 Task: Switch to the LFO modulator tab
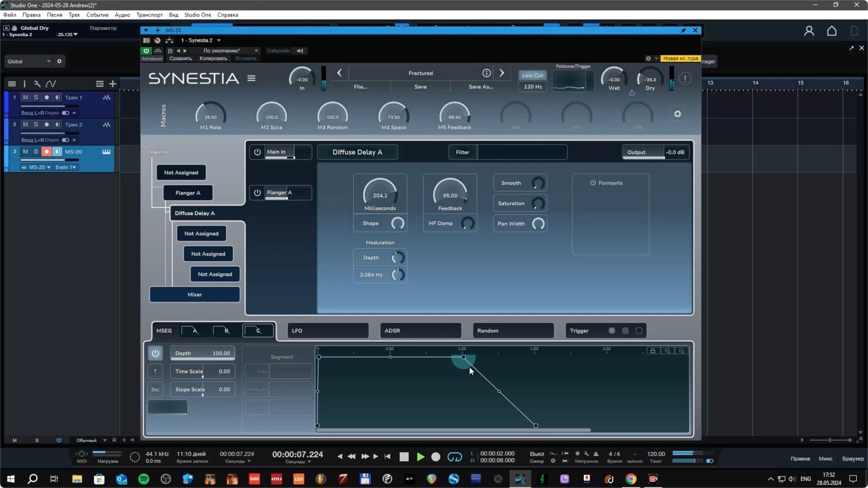tap(328, 330)
